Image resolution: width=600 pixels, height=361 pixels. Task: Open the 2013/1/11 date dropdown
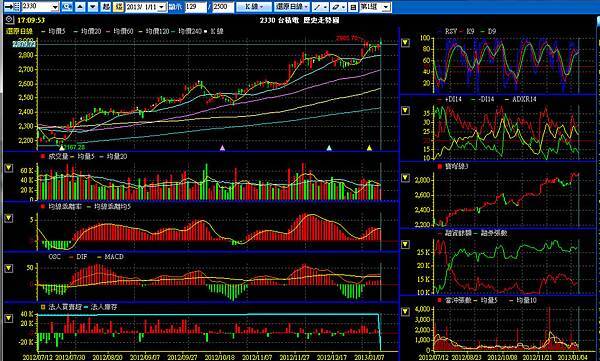pyautogui.click(x=161, y=7)
